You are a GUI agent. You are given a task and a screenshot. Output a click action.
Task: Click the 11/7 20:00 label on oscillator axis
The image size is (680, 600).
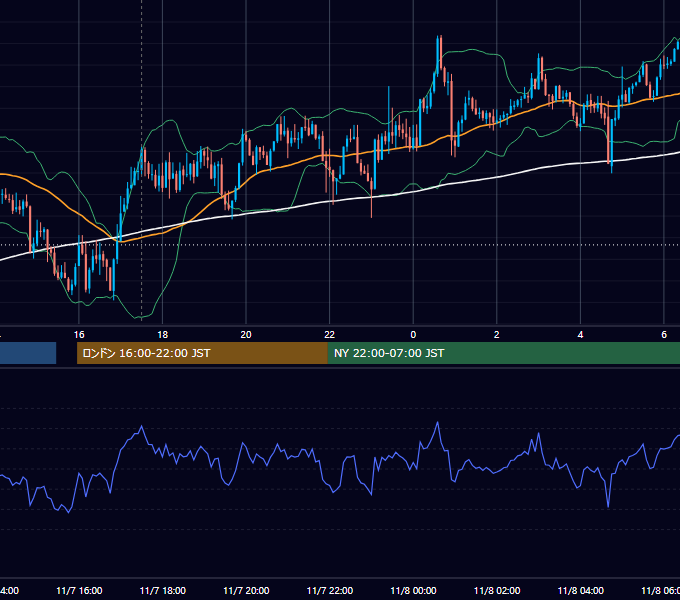click(x=246, y=591)
